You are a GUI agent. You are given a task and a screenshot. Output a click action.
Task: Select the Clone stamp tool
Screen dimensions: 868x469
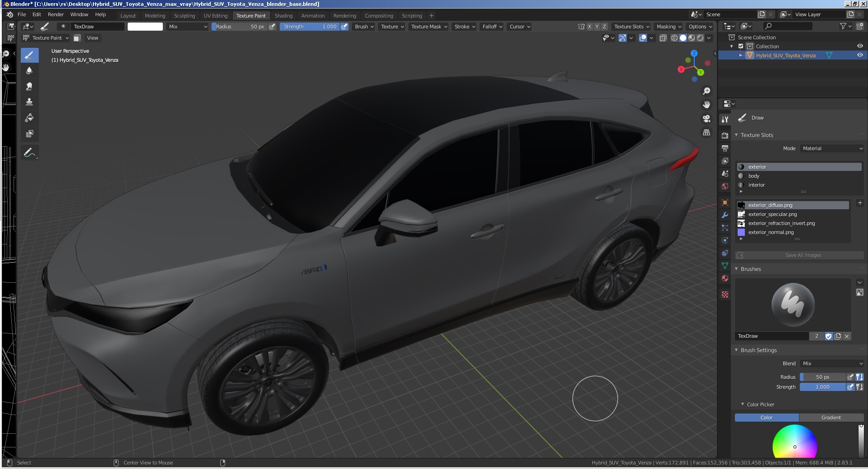(29, 102)
